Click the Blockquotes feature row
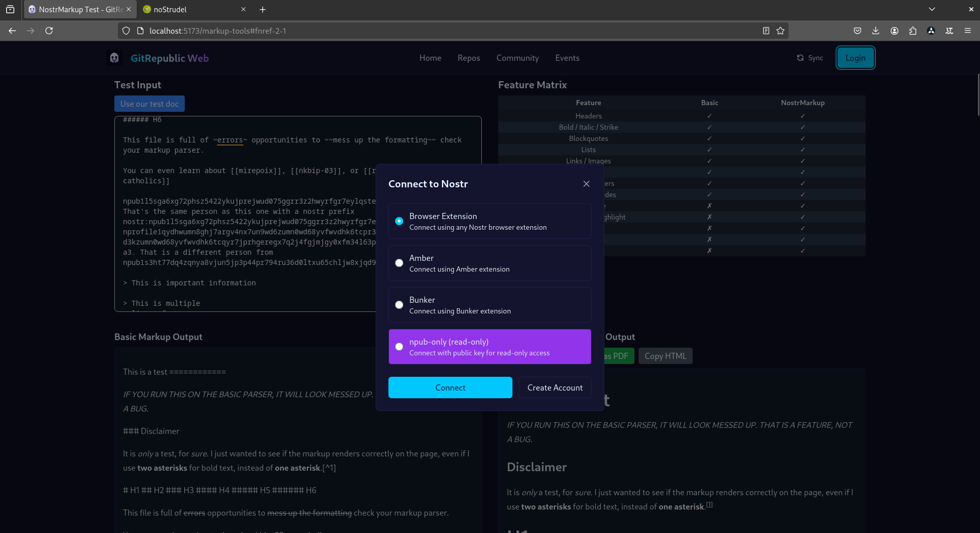Image resolution: width=980 pixels, height=533 pixels. tap(681, 138)
